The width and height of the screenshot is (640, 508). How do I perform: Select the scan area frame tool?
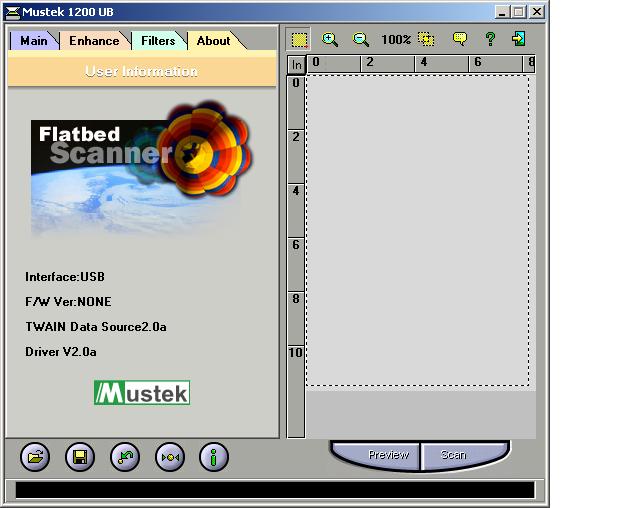point(299,40)
